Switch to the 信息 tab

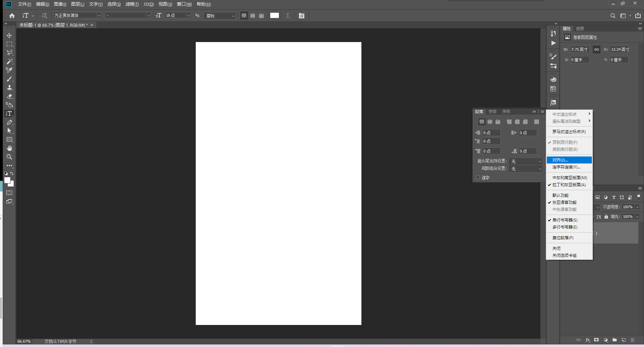[580, 28]
